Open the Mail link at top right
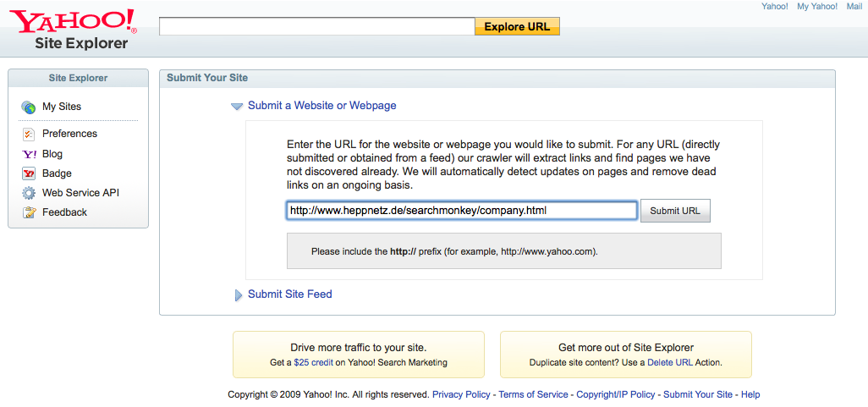Screen dimensions: 868x407 point(854,7)
